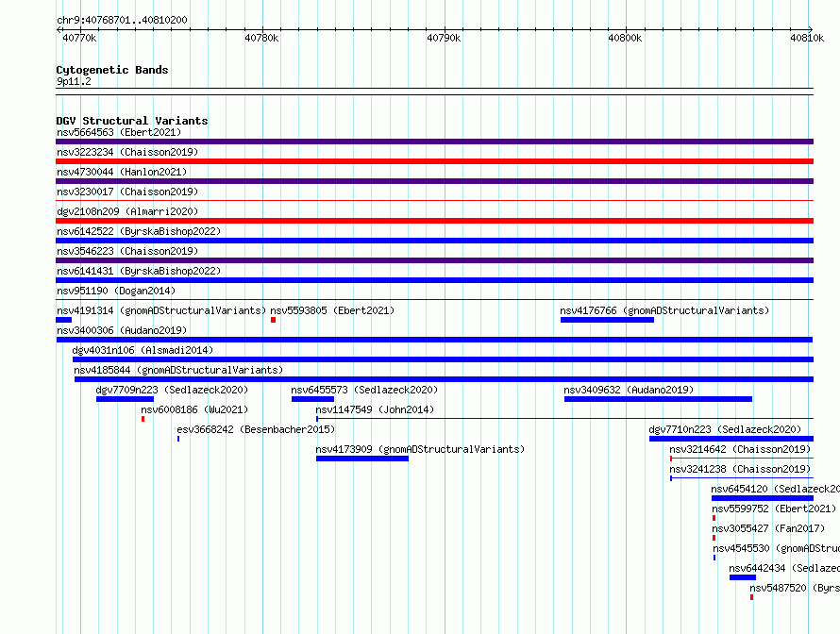Select the nsv5487520 variant label

(795, 588)
